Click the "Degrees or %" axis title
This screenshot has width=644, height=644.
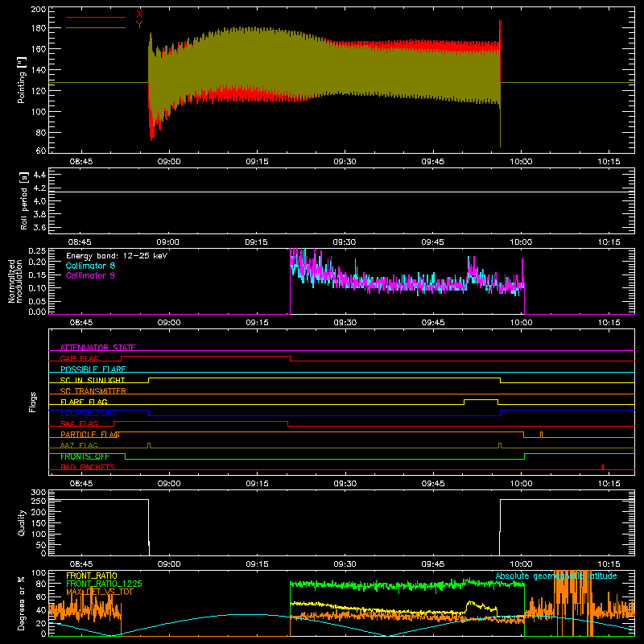(22, 604)
